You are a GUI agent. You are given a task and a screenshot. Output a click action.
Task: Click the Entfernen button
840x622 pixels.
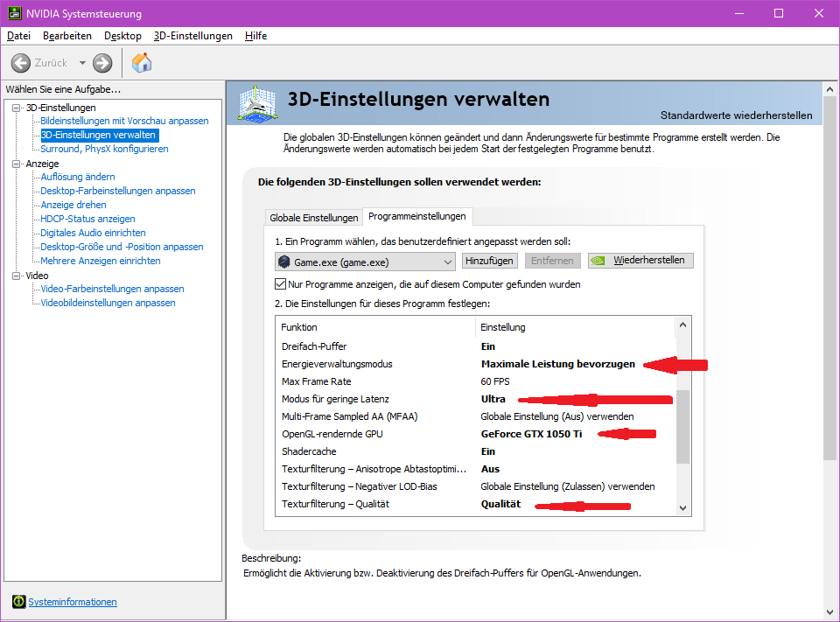tap(552, 261)
